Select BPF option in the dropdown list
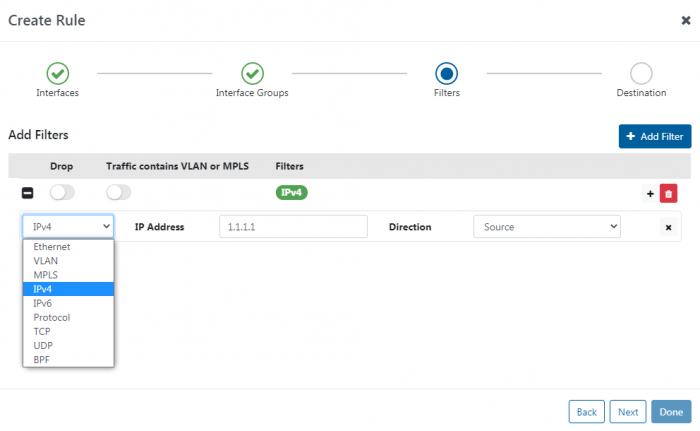 pyautogui.click(x=43, y=359)
